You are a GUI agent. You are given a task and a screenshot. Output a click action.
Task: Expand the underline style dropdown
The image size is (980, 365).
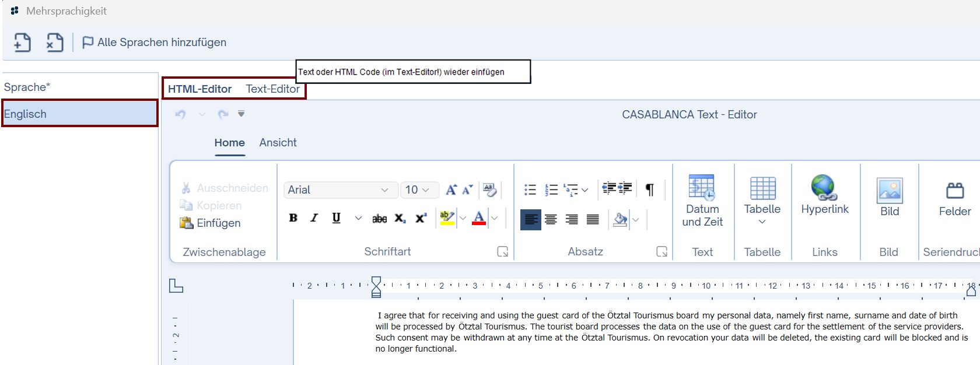click(358, 219)
